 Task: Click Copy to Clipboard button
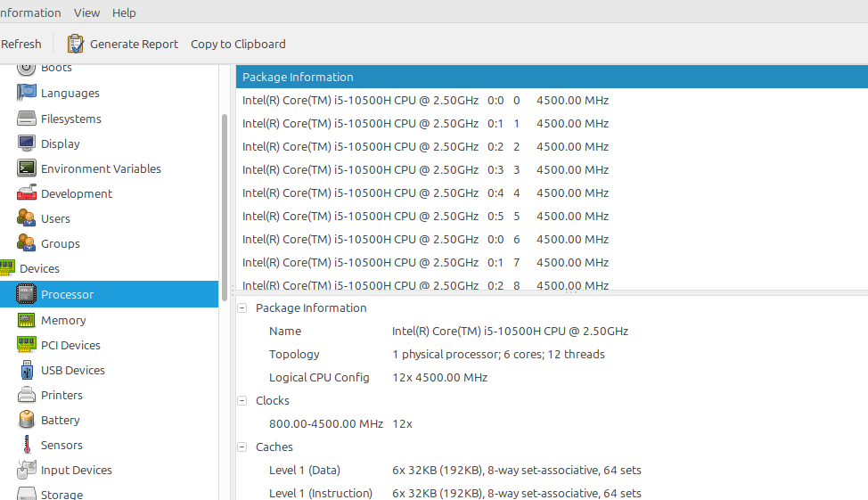(x=238, y=44)
